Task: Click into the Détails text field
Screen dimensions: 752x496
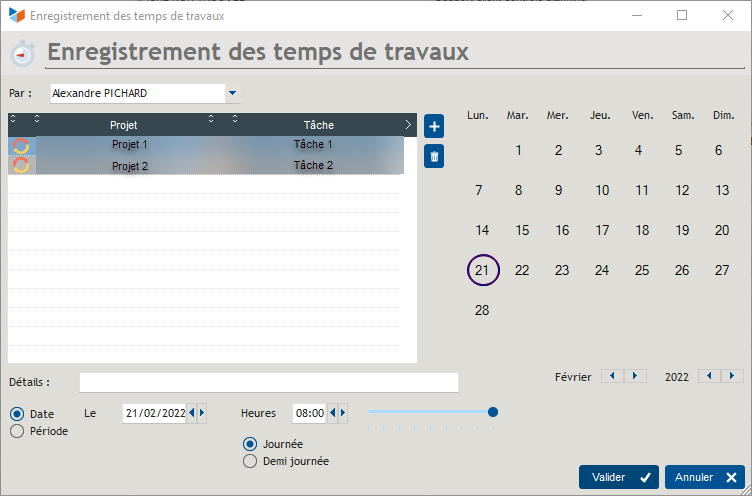Action: [268, 382]
